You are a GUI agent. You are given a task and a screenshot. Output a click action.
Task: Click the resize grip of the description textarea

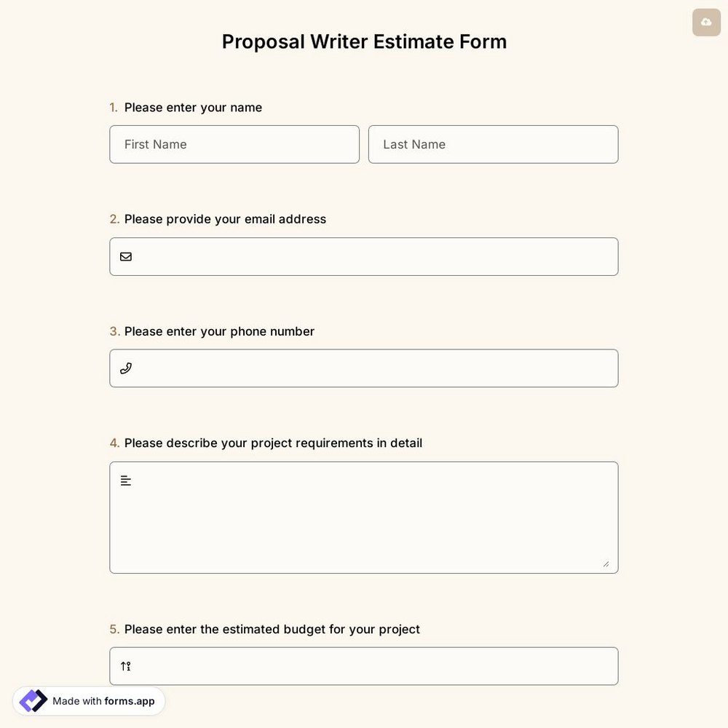point(607,563)
